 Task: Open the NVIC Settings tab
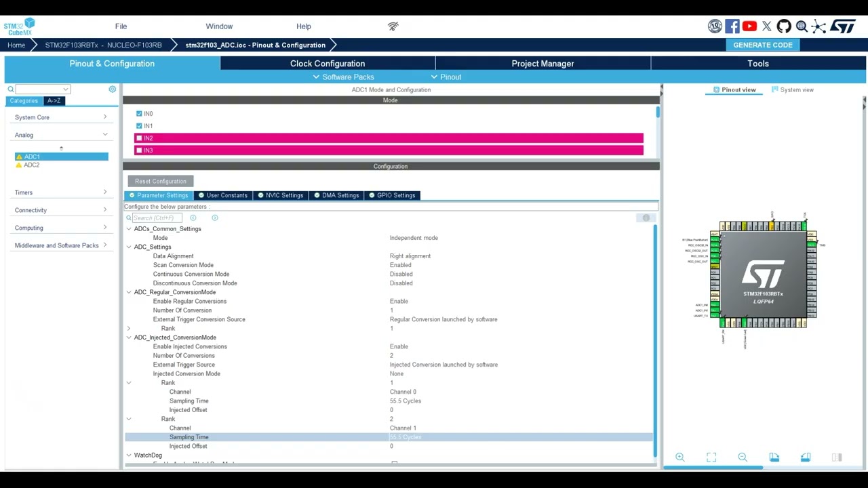click(x=280, y=195)
